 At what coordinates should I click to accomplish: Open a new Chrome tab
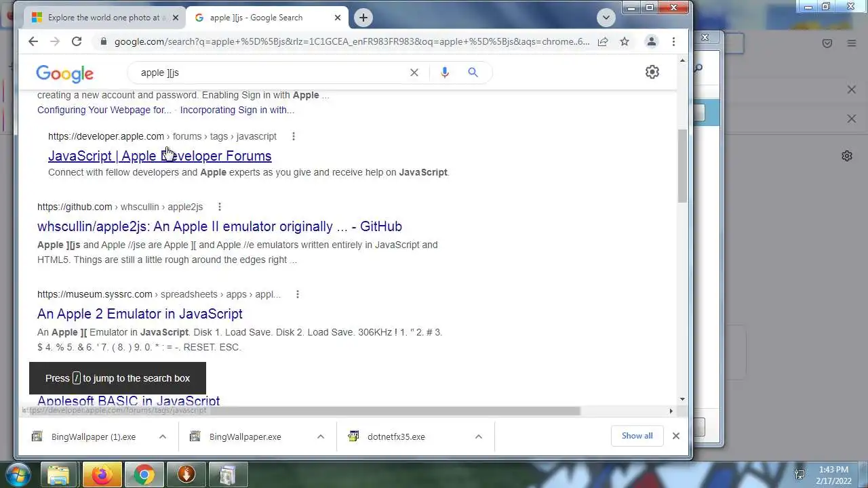click(x=363, y=18)
